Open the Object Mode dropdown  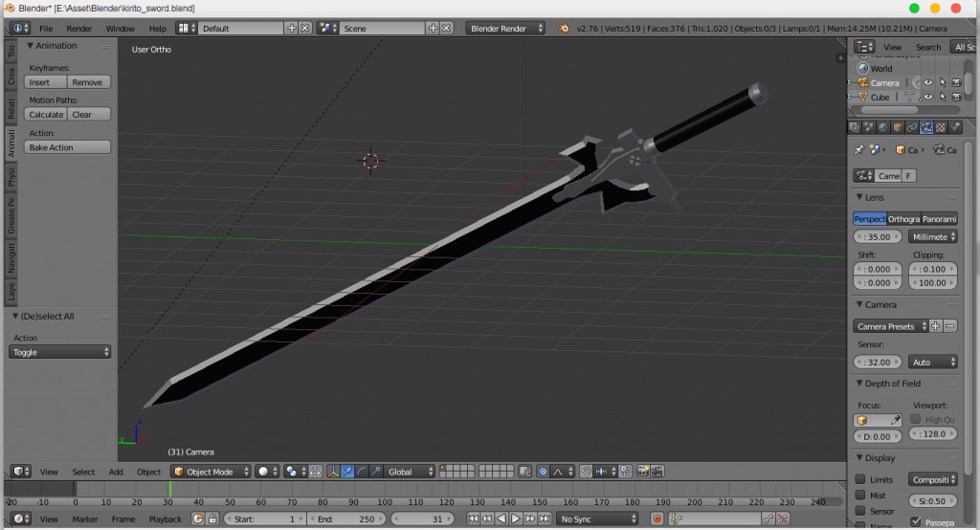(211, 472)
